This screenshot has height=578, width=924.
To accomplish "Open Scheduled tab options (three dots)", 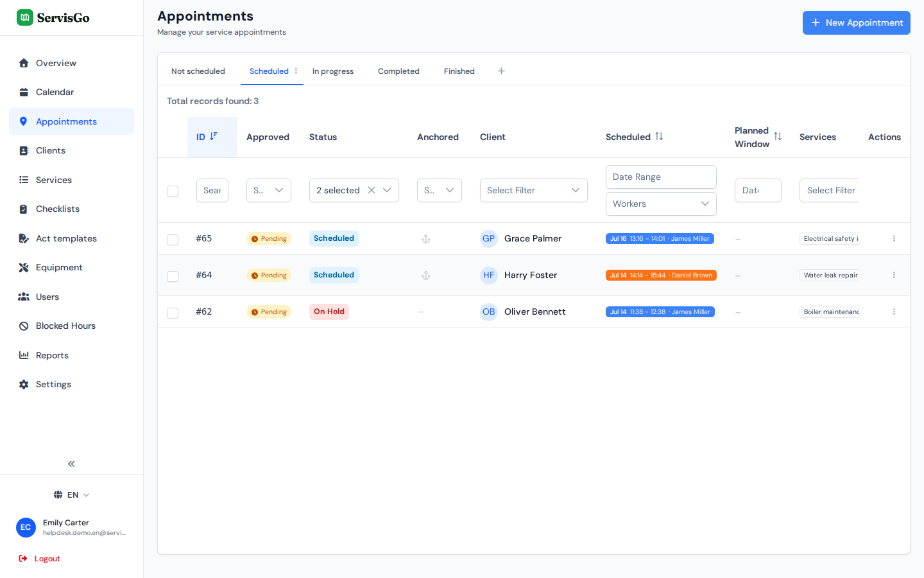I will click(296, 71).
